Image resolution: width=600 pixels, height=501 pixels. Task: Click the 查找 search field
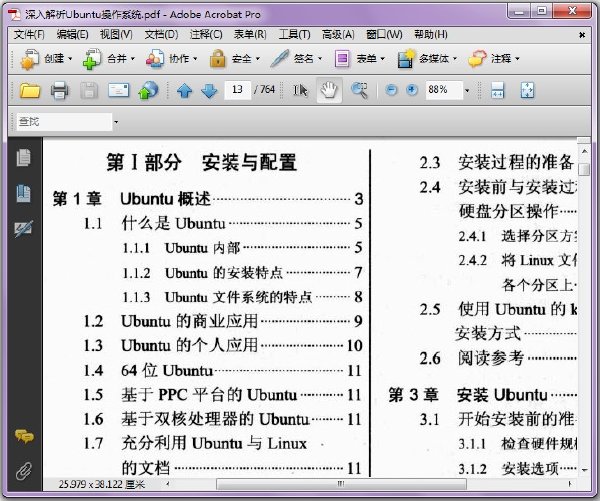(x=64, y=122)
